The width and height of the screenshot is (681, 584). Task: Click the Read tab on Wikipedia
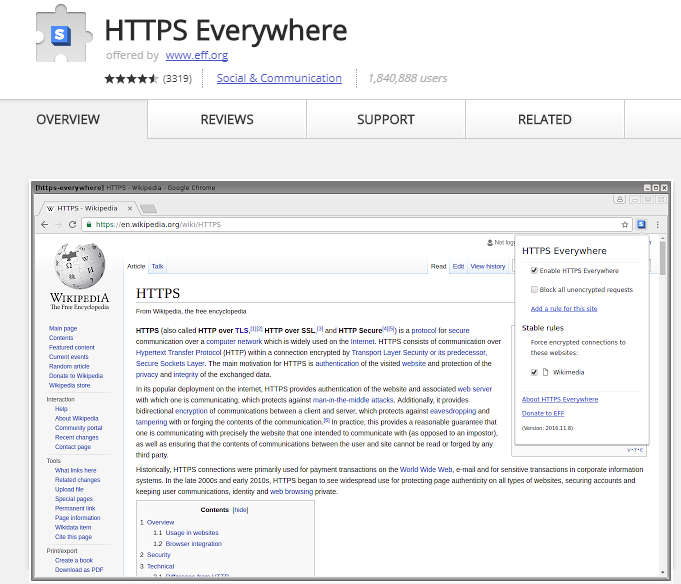[x=438, y=266]
